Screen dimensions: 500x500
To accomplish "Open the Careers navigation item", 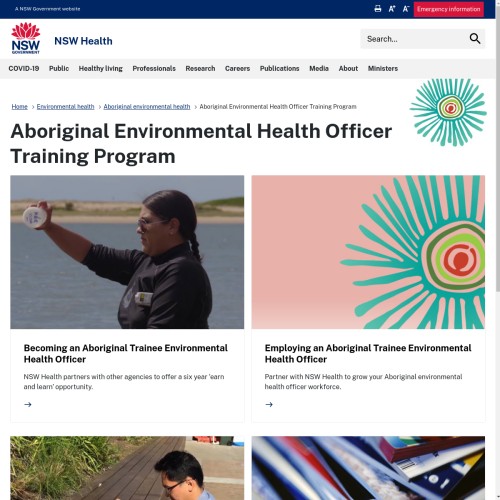I will pos(237,68).
